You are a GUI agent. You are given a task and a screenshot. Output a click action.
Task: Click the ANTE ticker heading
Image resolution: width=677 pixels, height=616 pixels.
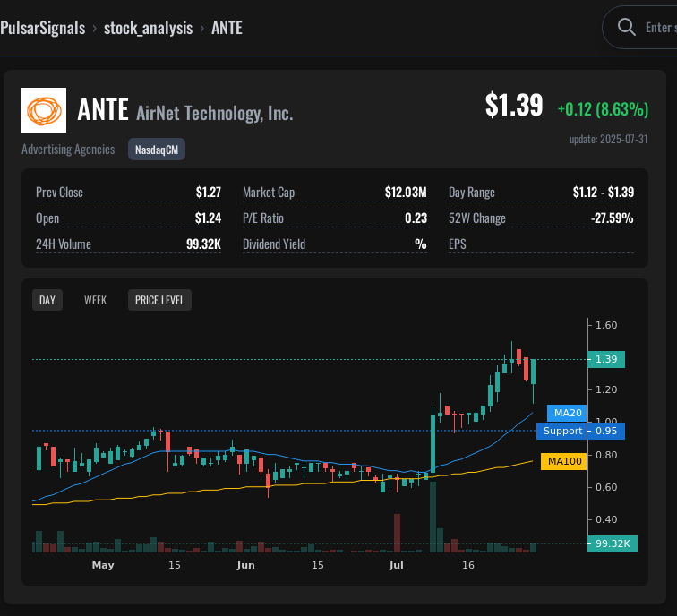click(103, 109)
